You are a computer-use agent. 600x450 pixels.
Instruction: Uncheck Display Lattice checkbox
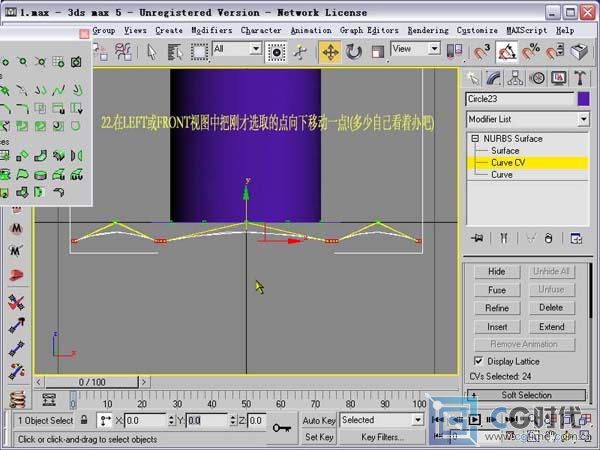478,361
